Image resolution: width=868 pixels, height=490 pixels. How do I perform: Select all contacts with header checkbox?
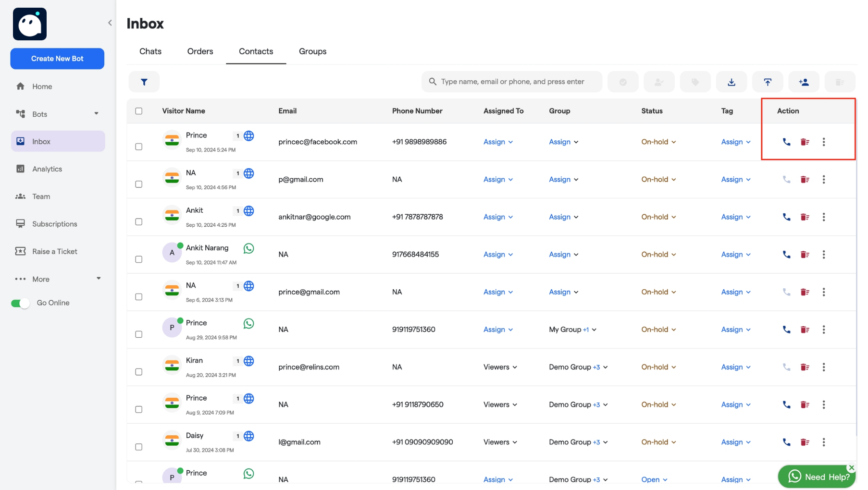point(139,111)
